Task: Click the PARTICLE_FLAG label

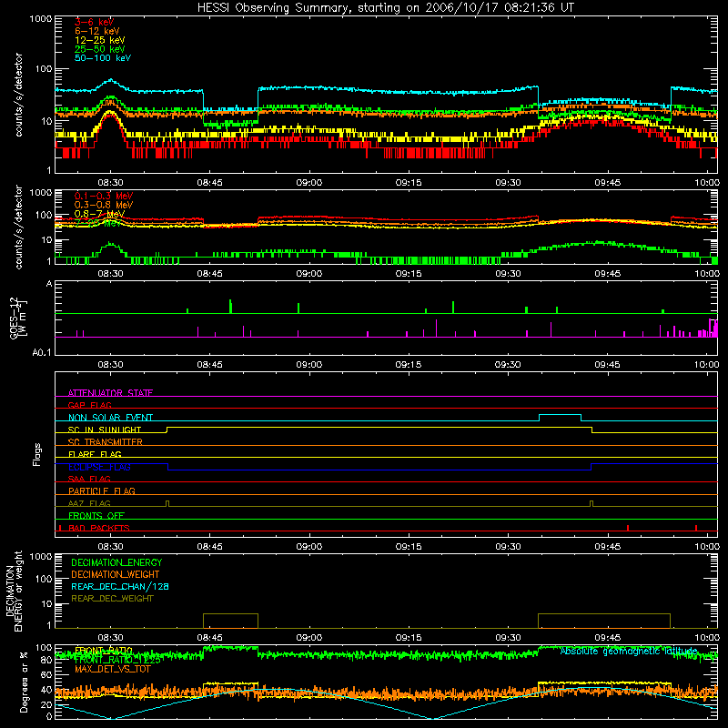Action: (x=102, y=491)
